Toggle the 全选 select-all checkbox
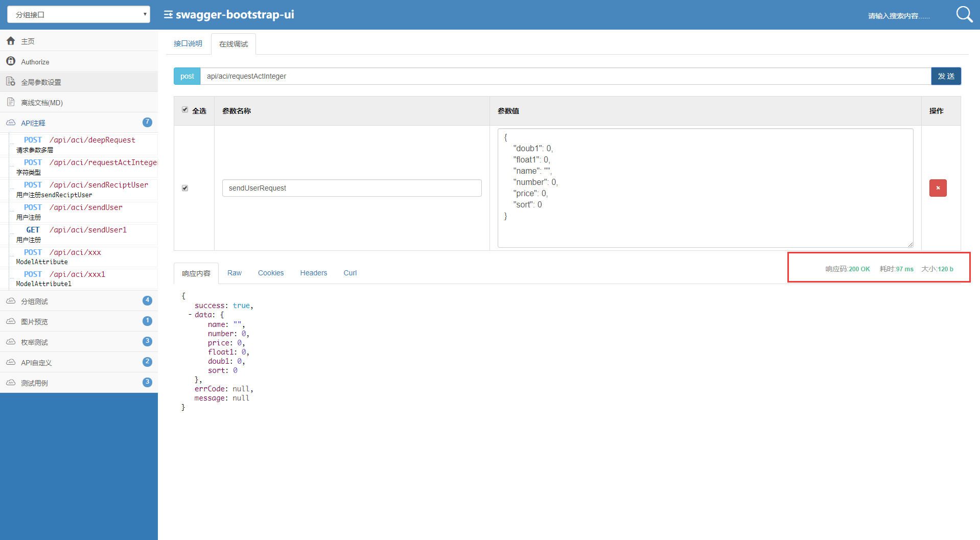980x540 pixels. coord(185,110)
